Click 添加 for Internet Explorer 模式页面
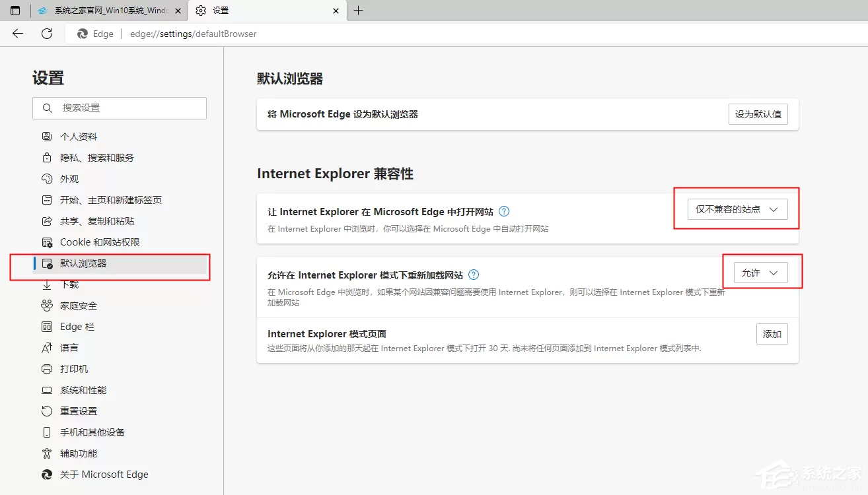This screenshot has height=495, width=868. [x=772, y=334]
